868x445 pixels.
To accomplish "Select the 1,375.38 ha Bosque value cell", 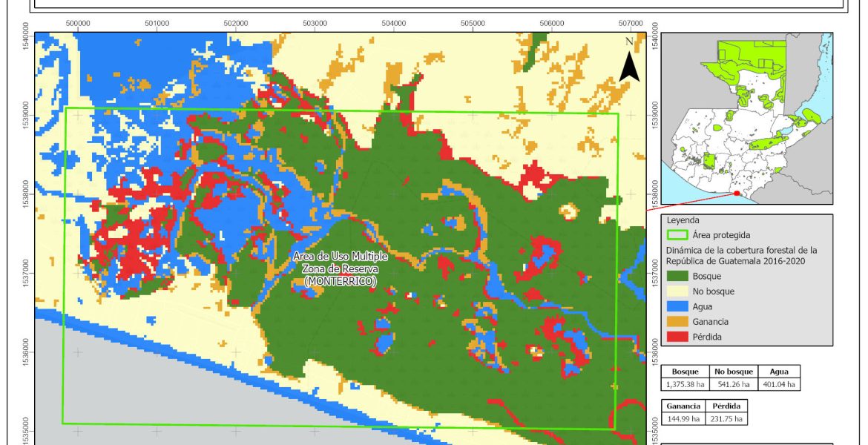I will click(x=685, y=384).
